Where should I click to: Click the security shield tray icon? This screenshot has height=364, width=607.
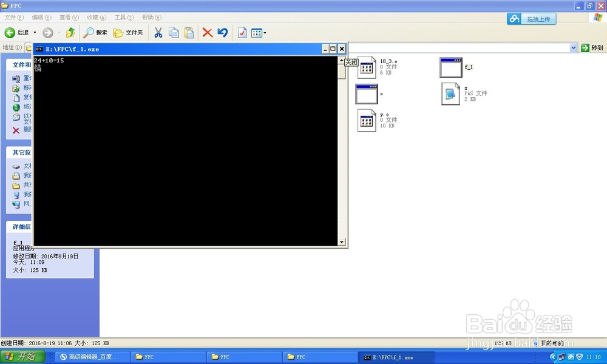[x=580, y=357]
